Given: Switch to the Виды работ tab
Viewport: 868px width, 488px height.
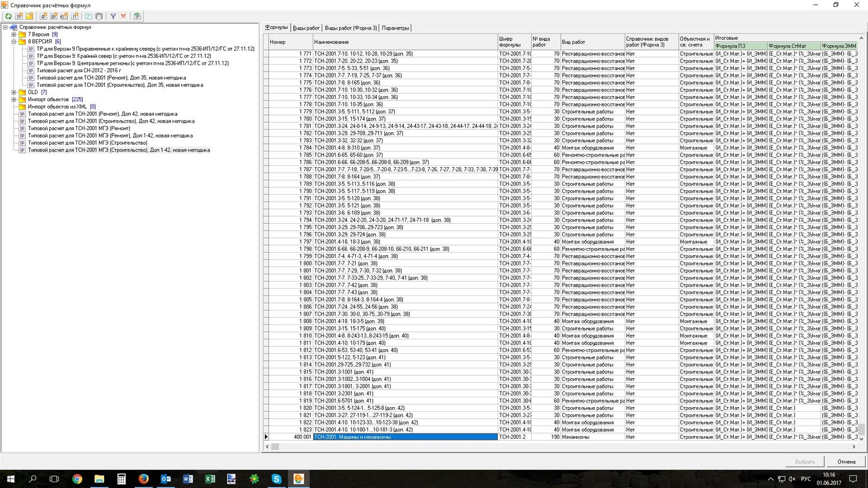Looking at the screenshot, I should 306,28.
